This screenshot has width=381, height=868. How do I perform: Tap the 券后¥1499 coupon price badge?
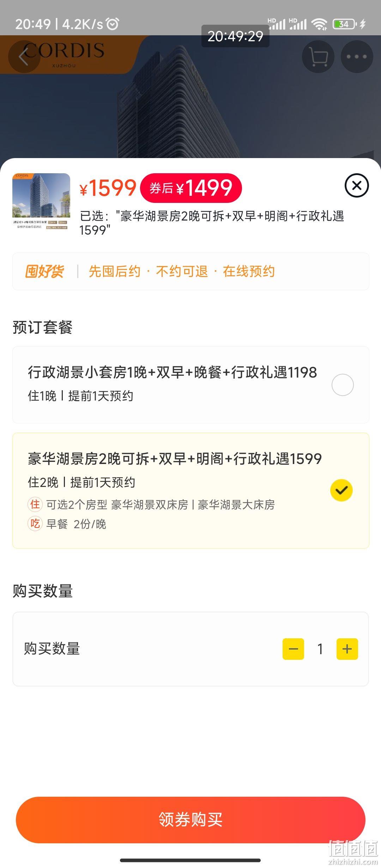(x=191, y=188)
